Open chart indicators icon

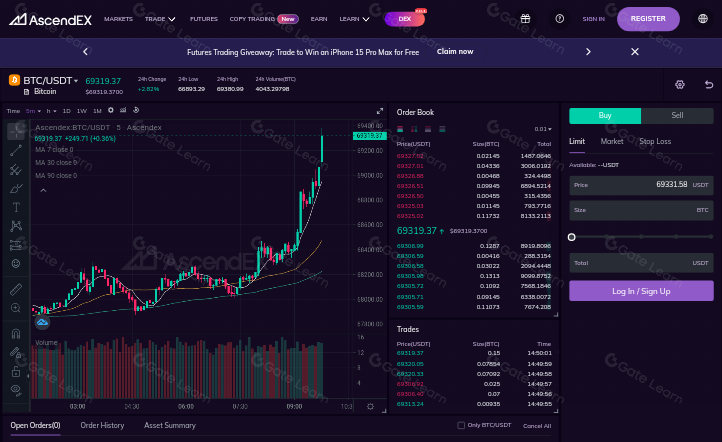123,110
